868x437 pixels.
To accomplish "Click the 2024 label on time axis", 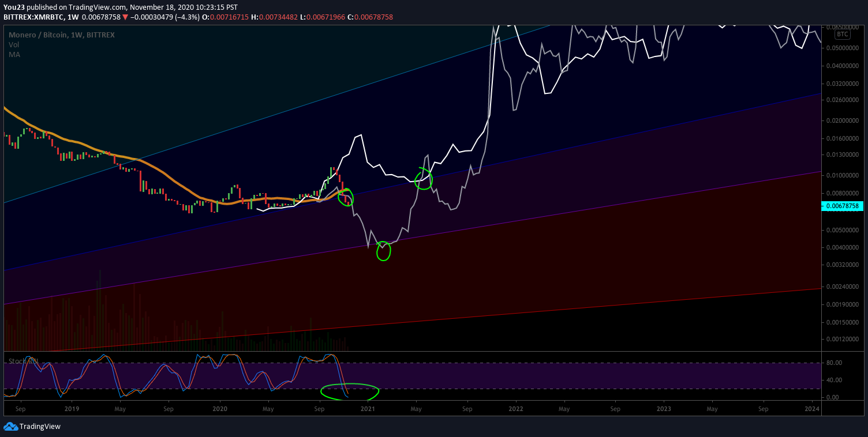I will (812, 409).
